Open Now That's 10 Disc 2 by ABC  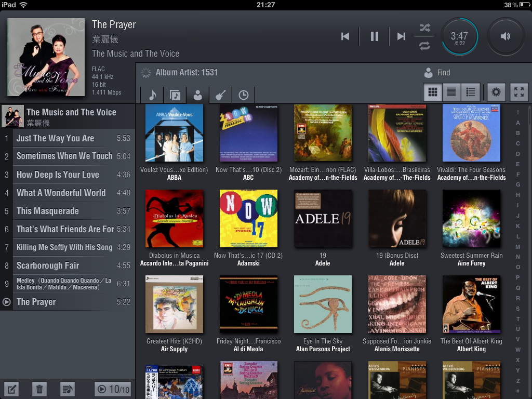point(248,133)
